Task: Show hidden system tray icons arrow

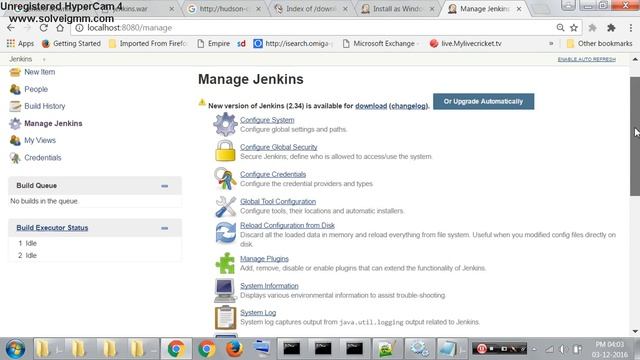Action: 534,349
